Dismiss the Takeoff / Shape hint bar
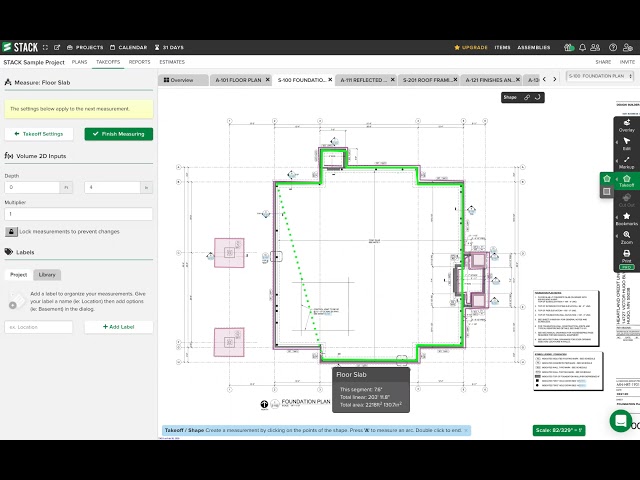 (x=466, y=430)
